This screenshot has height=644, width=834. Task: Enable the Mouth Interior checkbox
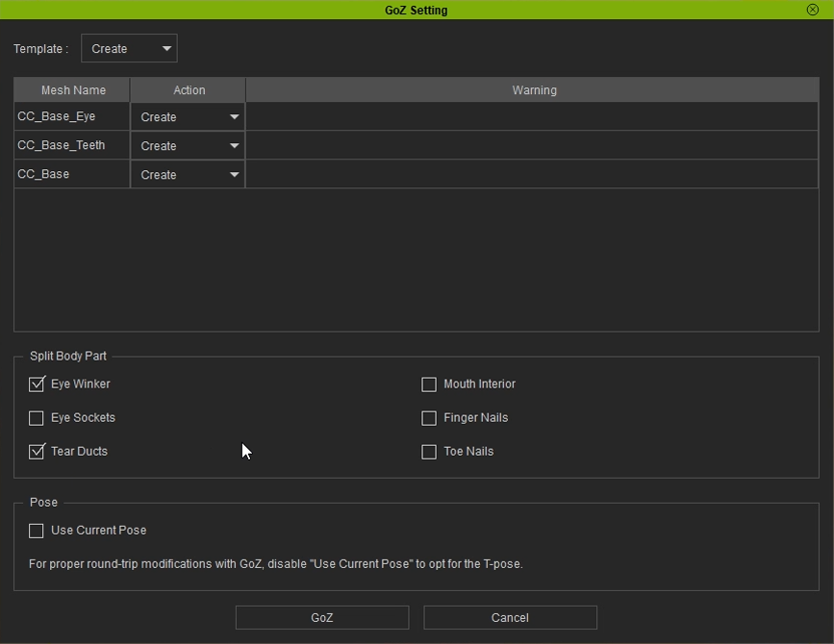tap(429, 384)
